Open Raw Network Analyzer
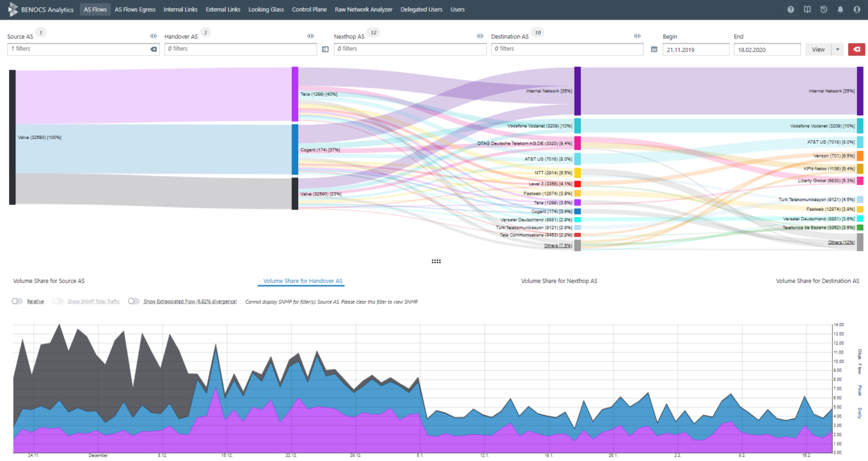Image resolution: width=868 pixels, height=461 pixels. 364,9
